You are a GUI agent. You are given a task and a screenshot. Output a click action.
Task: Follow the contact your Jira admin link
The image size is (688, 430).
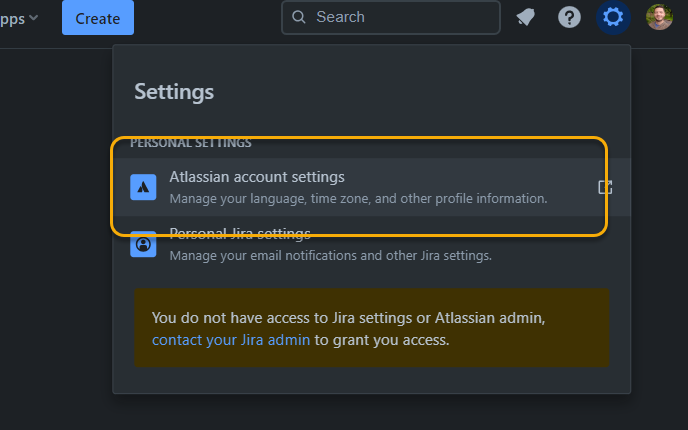[231, 340]
